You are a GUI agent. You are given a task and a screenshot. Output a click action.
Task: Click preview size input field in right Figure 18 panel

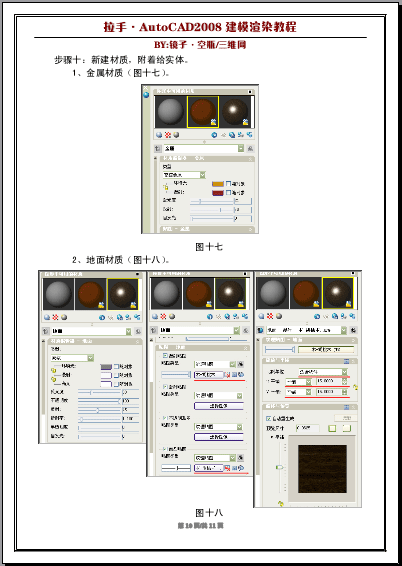(x=307, y=428)
